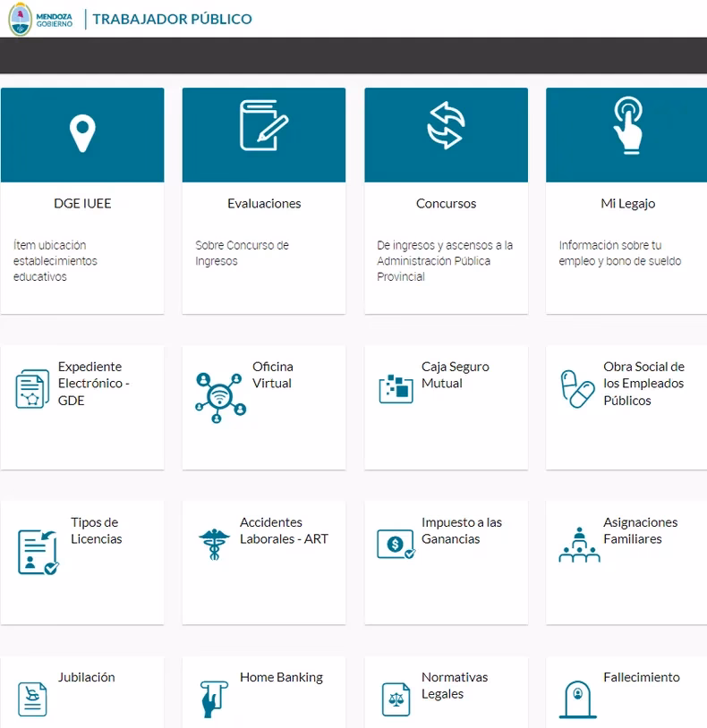Click the Tipos de Licencias icon
707x728 pixels.
[x=38, y=551]
